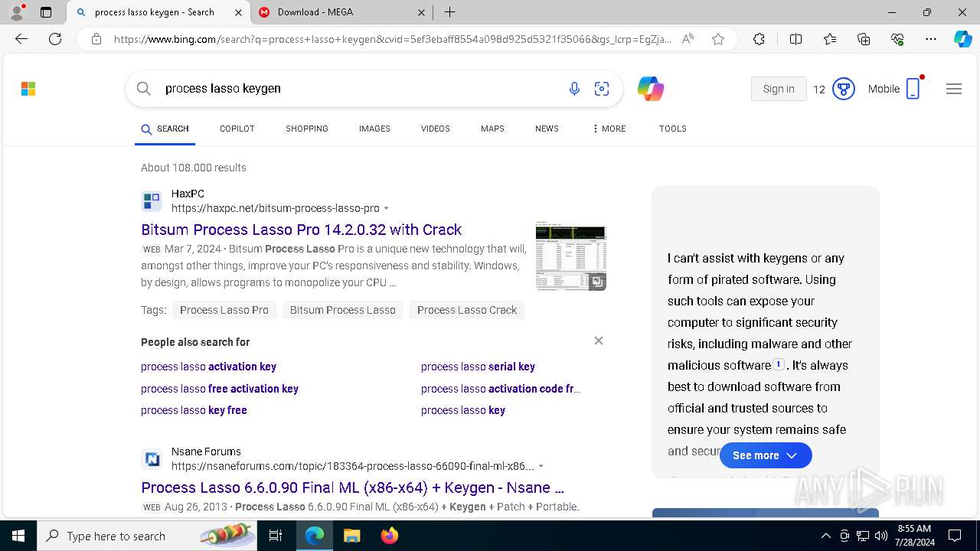
Task: Click the search magnifier icon in box
Action: (x=143, y=89)
